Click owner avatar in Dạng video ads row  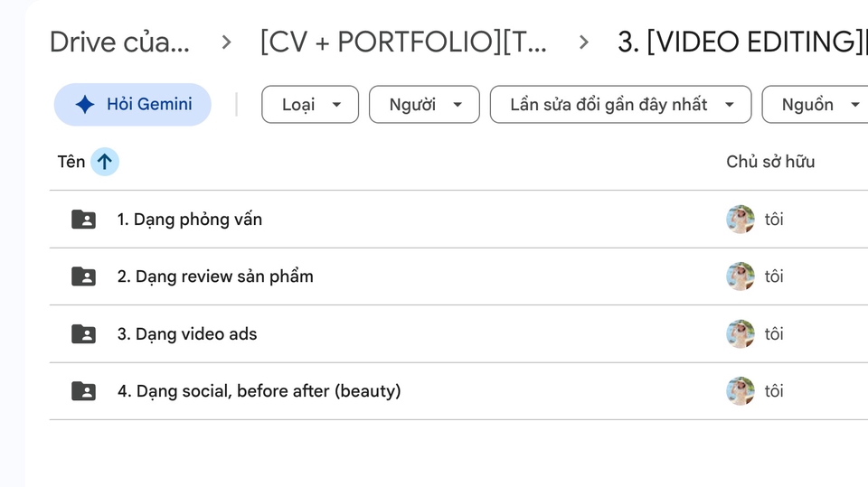coord(741,333)
